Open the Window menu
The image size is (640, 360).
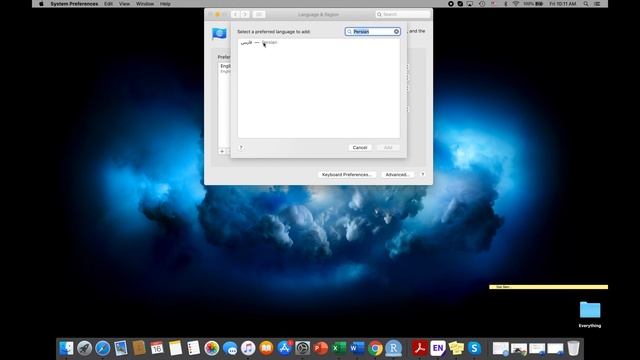[145, 4]
